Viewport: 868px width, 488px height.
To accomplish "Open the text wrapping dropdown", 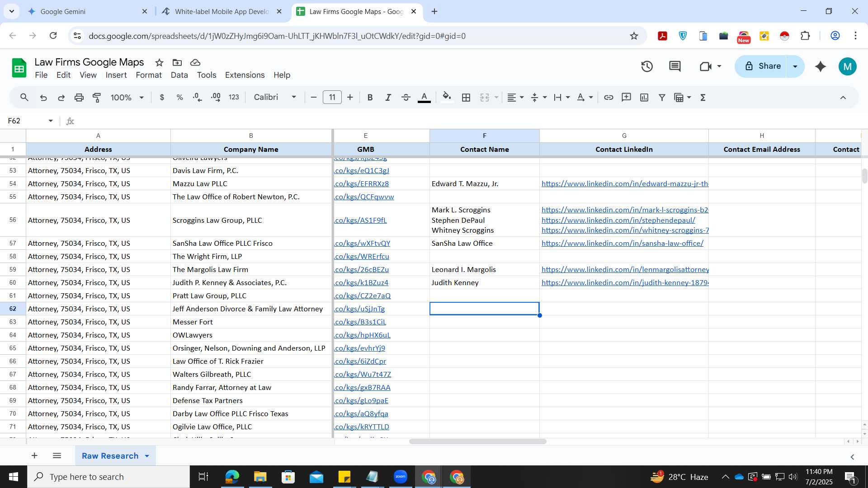I will (561, 97).
